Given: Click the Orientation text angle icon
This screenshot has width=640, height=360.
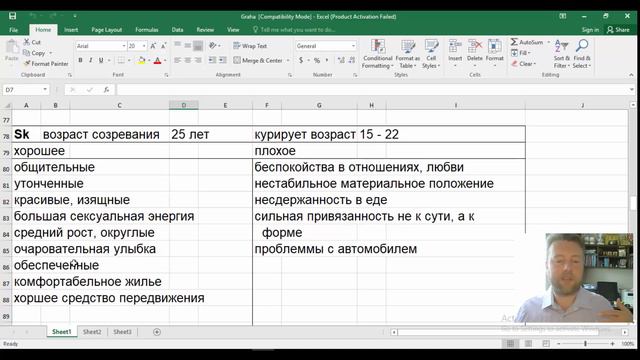Looking at the screenshot, I should 212,46.
